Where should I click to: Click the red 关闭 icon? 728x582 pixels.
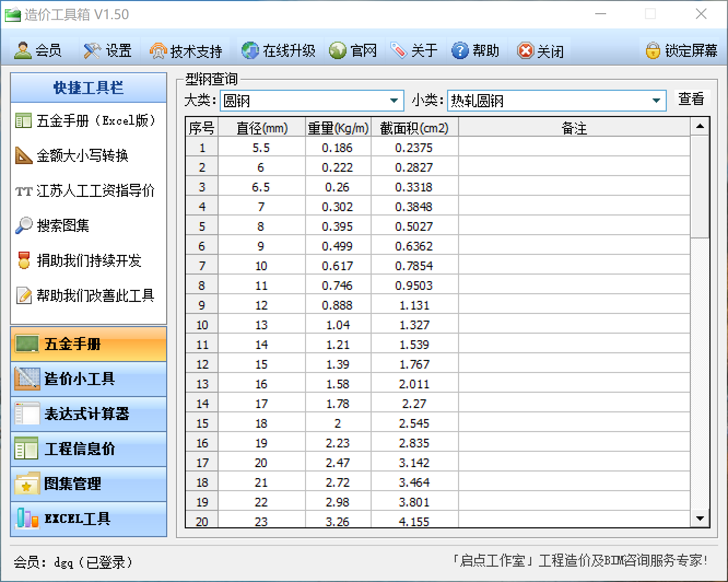525,51
